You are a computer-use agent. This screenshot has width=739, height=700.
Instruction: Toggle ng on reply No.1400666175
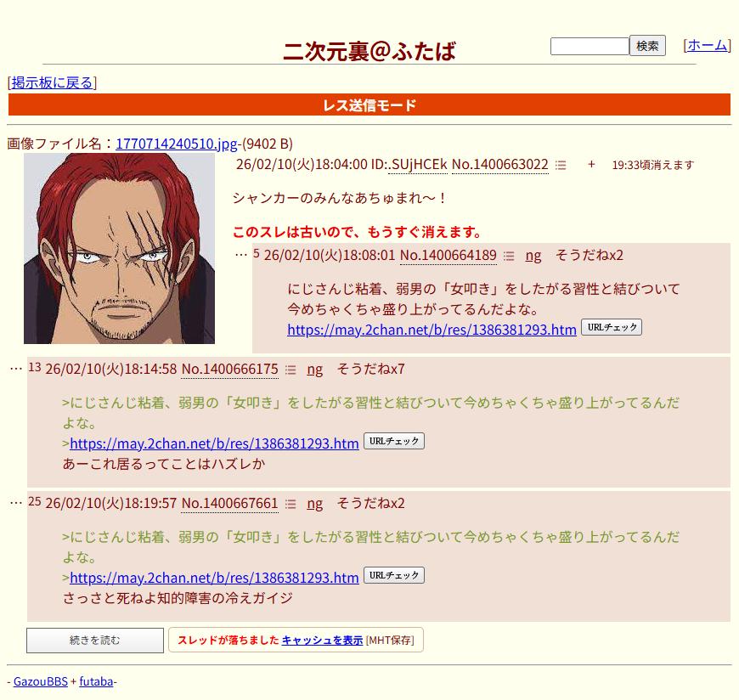pyautogui.click(x=315, y=370)
